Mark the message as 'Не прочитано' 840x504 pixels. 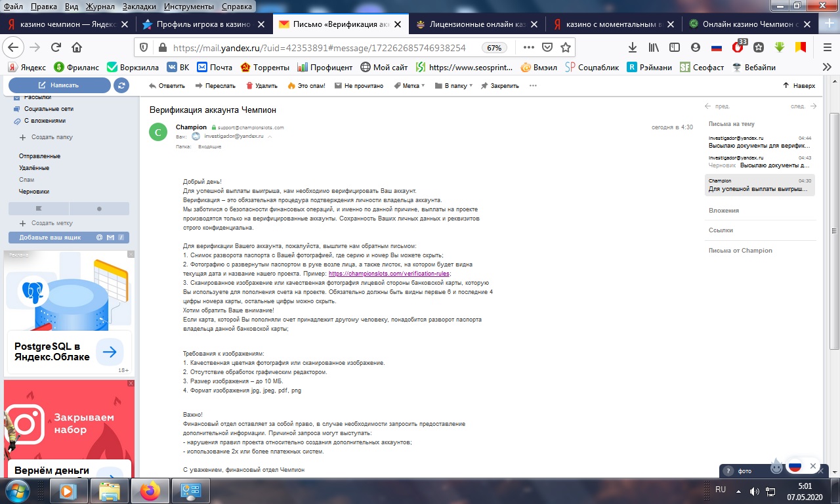pyautogui.click(x=358, y=85)
